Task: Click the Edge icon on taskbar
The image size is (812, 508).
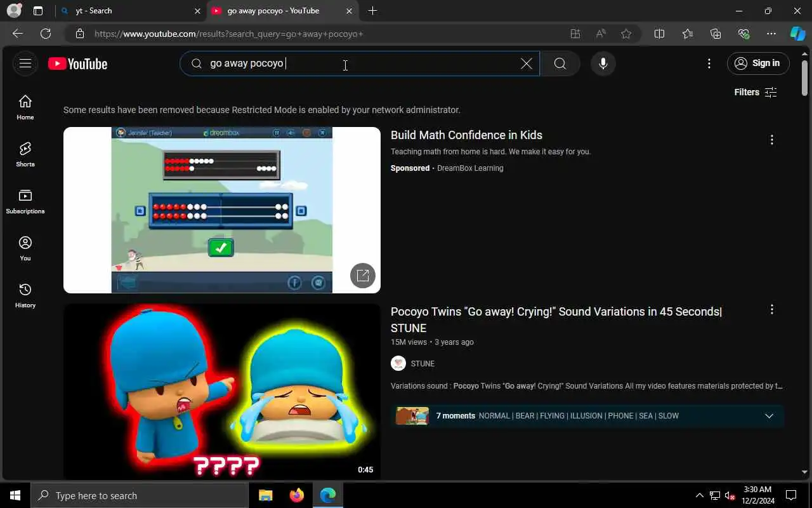Action: 327,495
